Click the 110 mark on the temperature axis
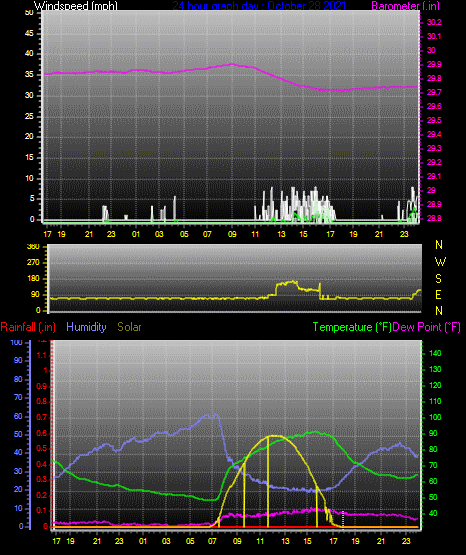Screen dimensions: 466x555 (x=435, y=401)
